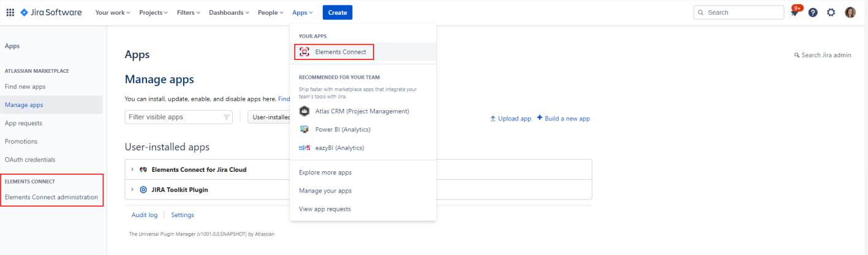Click the user profile avatar
The height and width of the screenshot is (255, 868).
pos(850,13)
